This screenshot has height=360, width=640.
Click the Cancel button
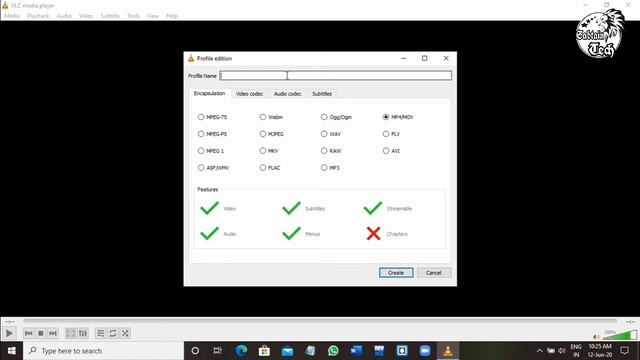coord(433,273)
